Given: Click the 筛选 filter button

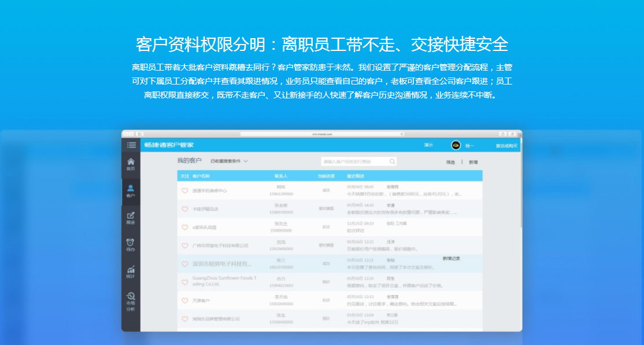Looking at the screenshot, I should coord(450,162).
